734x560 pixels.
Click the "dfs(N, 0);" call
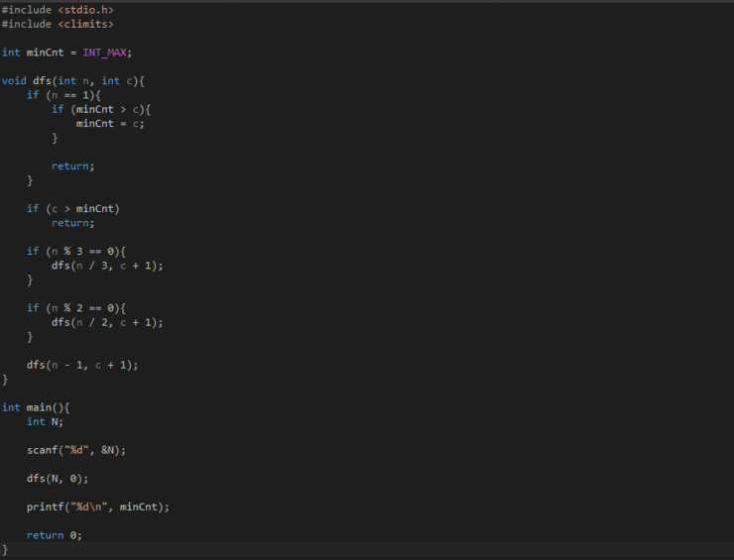tap(58, 479)
